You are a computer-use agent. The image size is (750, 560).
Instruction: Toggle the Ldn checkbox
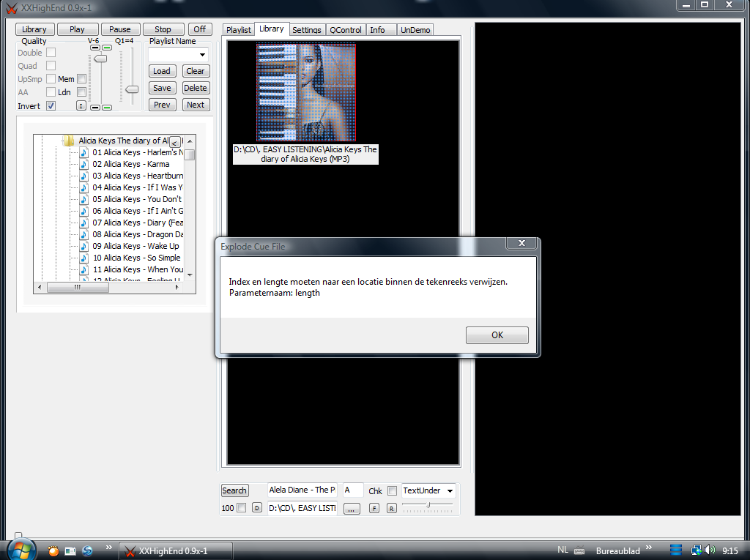pyautogui.click(x=82, y=92)
